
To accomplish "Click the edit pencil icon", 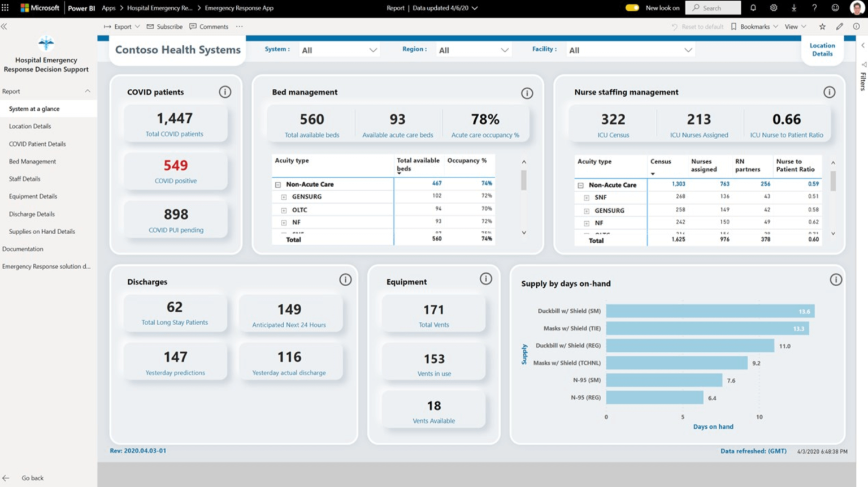I will (x=839, y=26).
